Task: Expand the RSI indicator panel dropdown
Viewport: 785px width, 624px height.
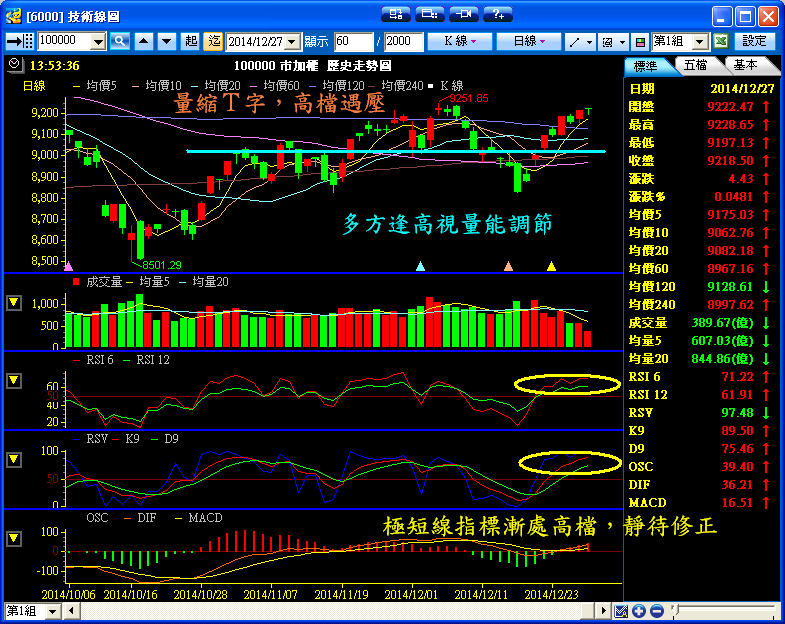Action: 14,381
